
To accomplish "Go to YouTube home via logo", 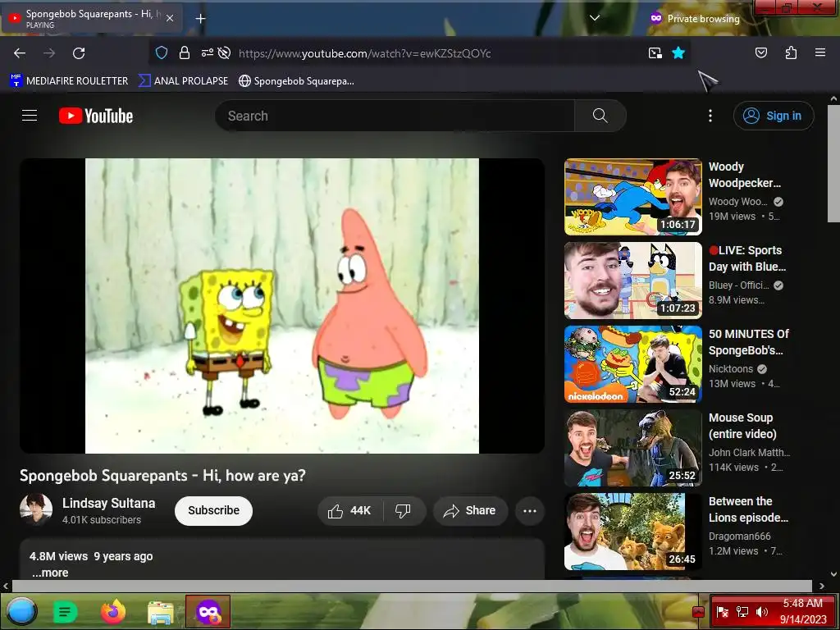I will [x=96, y=116].
